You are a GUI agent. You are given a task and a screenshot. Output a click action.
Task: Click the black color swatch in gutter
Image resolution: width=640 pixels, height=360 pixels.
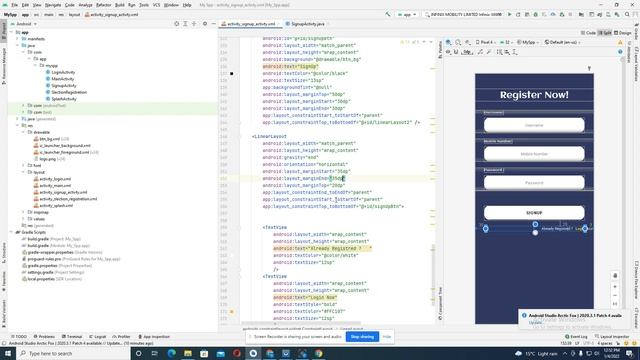[x=232, y=73]
